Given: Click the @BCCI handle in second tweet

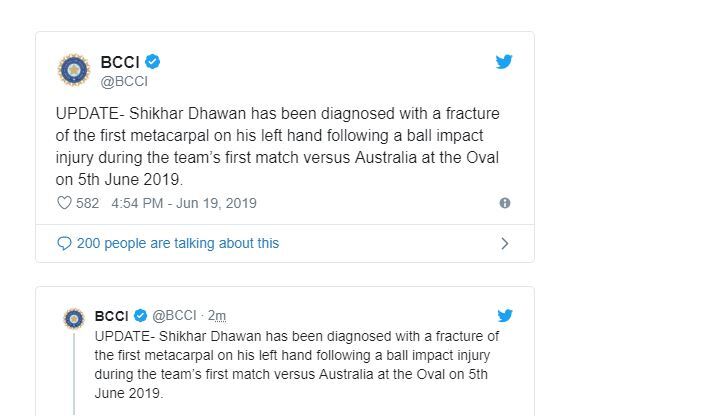Looking at the screenshot, I should (174, 315).
